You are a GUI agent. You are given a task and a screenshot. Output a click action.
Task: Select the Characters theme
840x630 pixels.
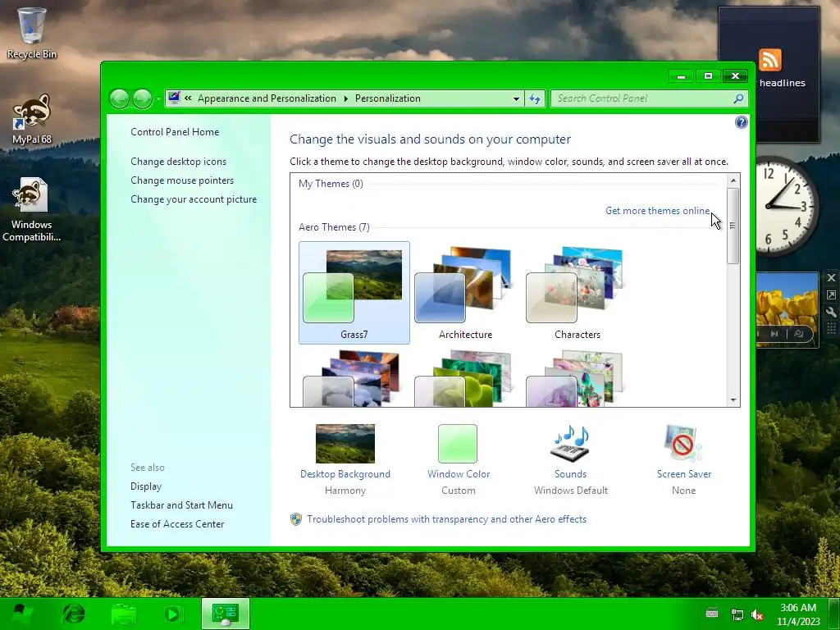click(577, 293)
